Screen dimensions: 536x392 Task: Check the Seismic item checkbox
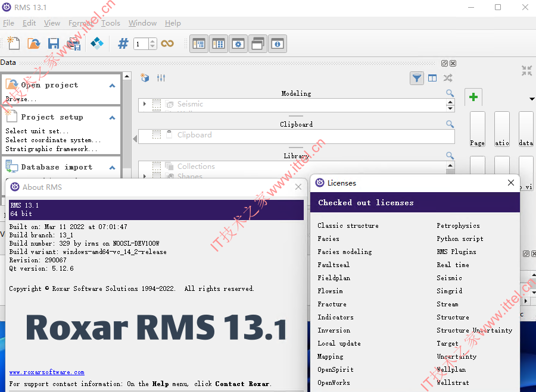point(157,104)
